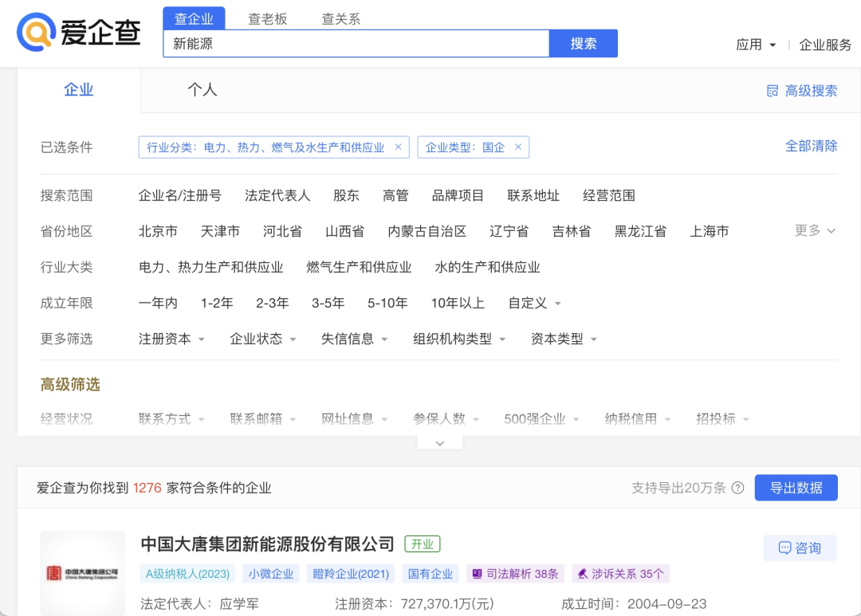Open the 涉诉关系 35个 tag
The width and height of the screenshot is (861, 616).
[620, 574]
